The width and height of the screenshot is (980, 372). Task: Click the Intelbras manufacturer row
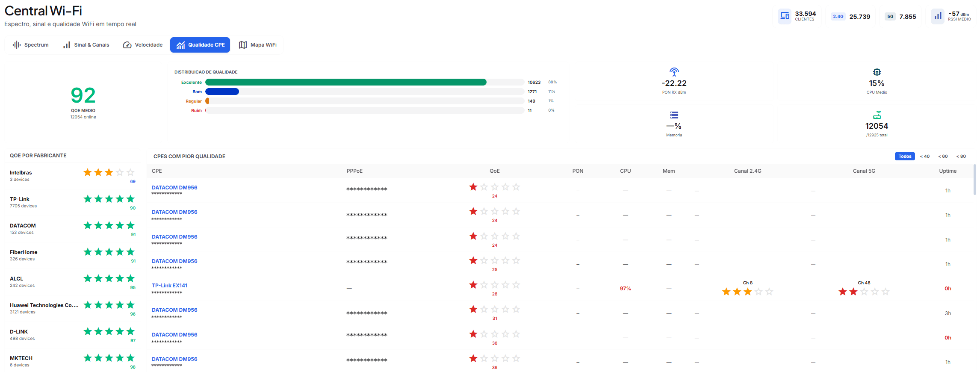pos(73,176)
